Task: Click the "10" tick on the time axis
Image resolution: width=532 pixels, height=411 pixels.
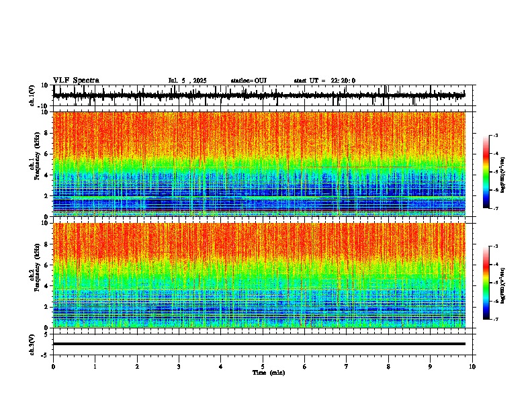Action: click(x=472, y=367)
